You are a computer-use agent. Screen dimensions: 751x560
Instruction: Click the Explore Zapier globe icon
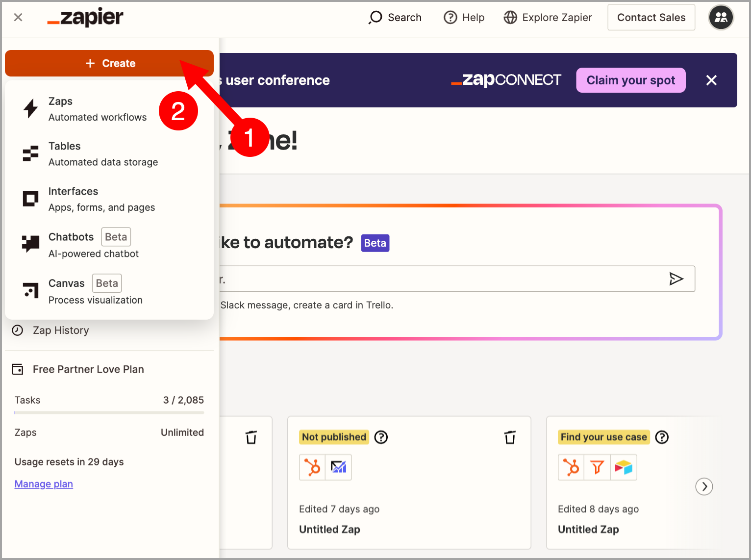click(x=510, y=18)
